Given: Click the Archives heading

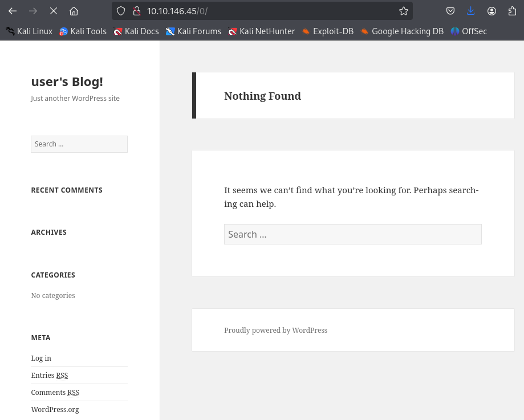Looking at the screenshot, I should coord(49,232).
